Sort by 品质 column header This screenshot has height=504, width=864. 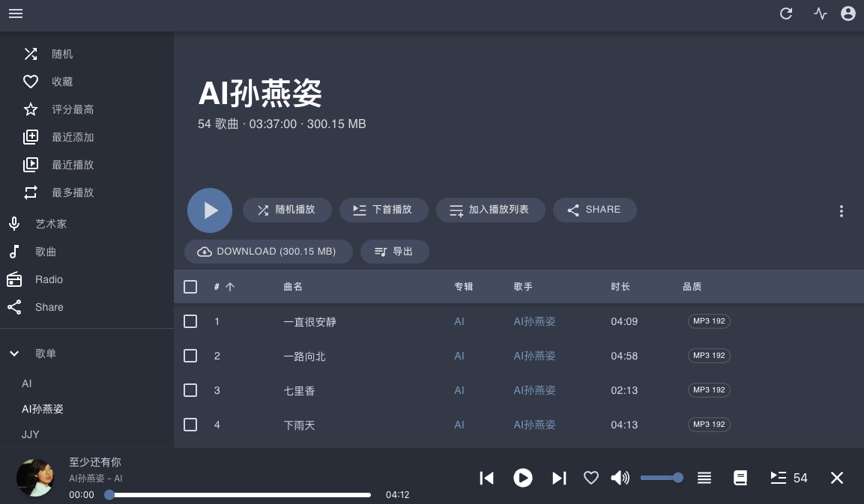(x=692, y=286)
